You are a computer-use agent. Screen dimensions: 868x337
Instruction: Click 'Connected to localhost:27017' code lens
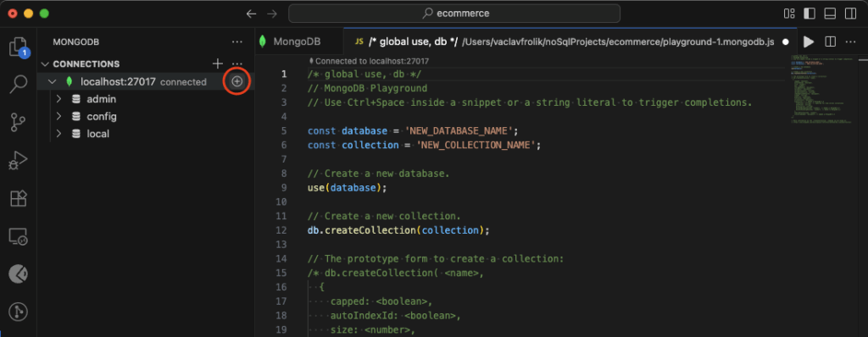pyautogui.click(x=370, y=62)
